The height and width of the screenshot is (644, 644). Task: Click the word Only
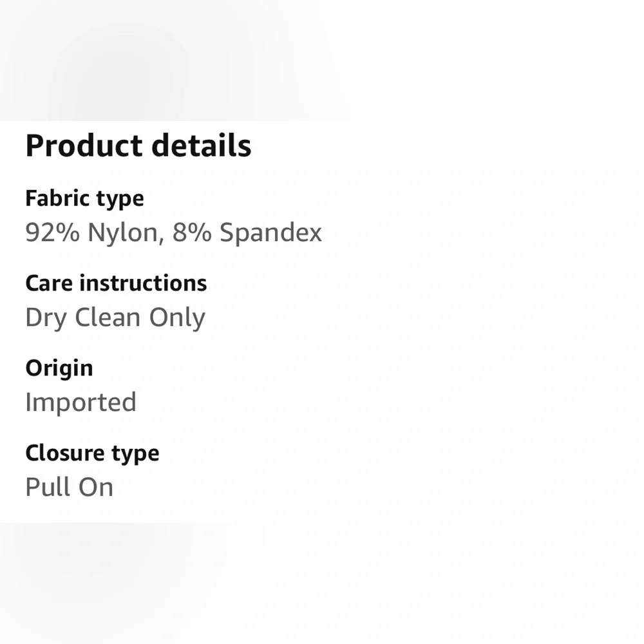(x=177, y=317)
